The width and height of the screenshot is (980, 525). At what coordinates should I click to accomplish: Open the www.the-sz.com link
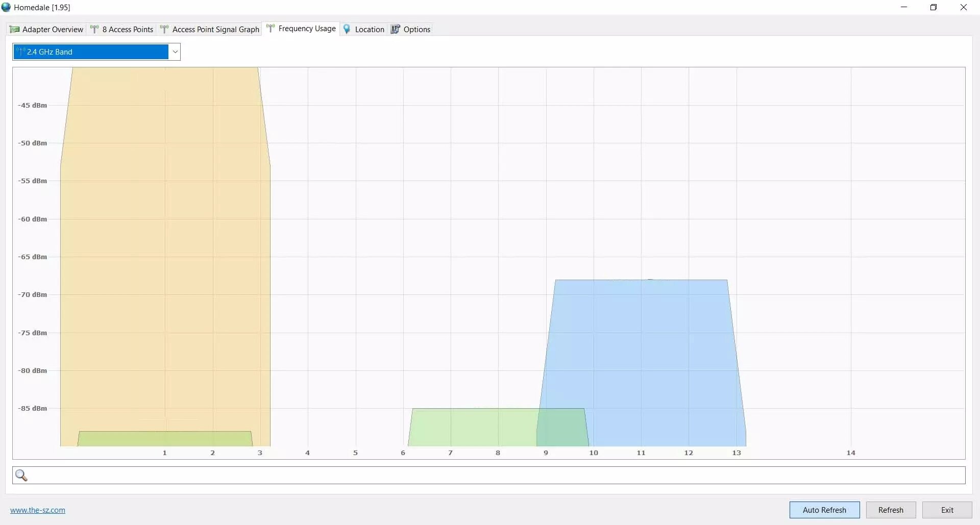(x=38, y=510)
